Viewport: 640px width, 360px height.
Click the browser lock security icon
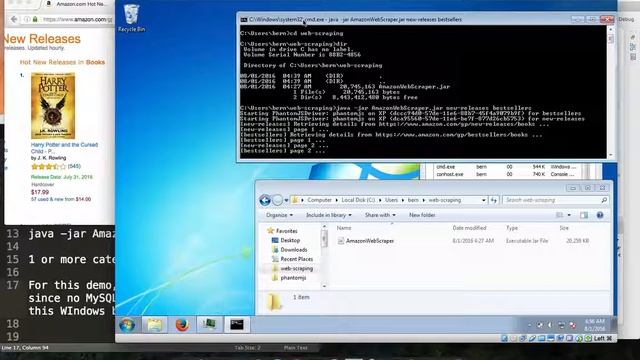[x=35, y=19]
